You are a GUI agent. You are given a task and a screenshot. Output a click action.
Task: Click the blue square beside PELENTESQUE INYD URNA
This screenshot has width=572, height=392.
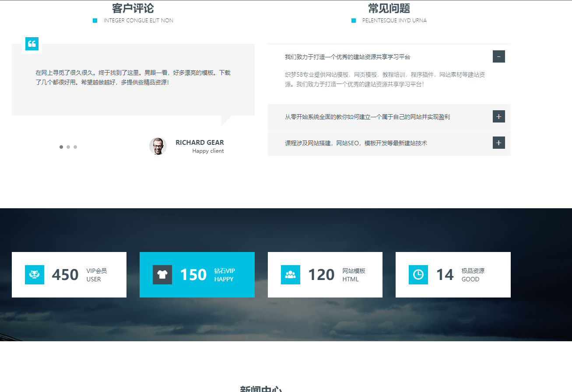click(354, 21)
